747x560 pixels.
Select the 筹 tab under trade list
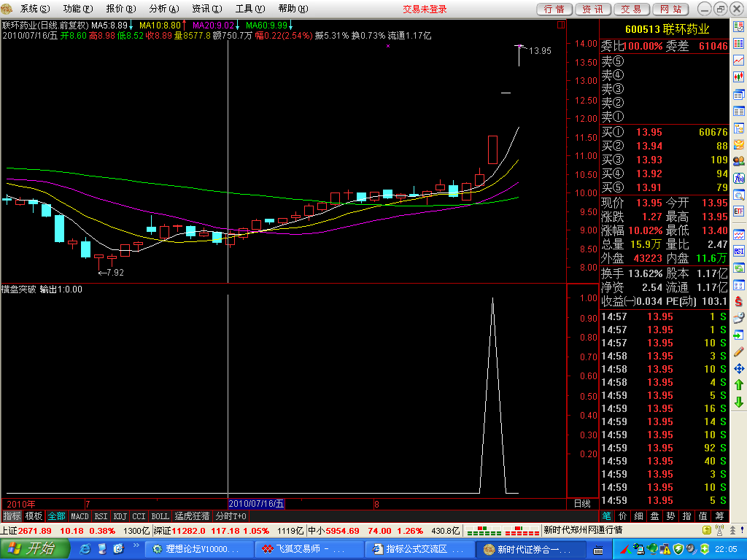click(719, 516)
